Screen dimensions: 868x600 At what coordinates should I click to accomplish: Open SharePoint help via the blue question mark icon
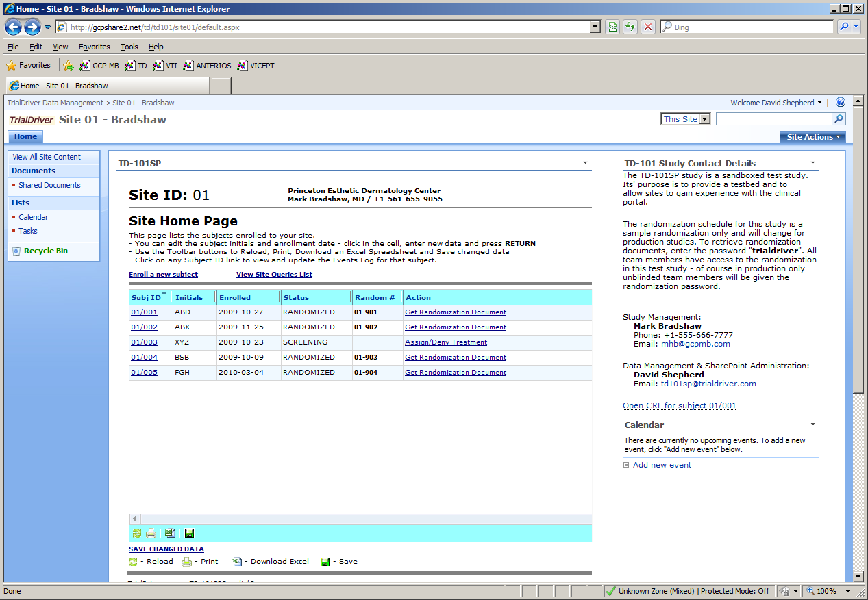tap(840, 103)
